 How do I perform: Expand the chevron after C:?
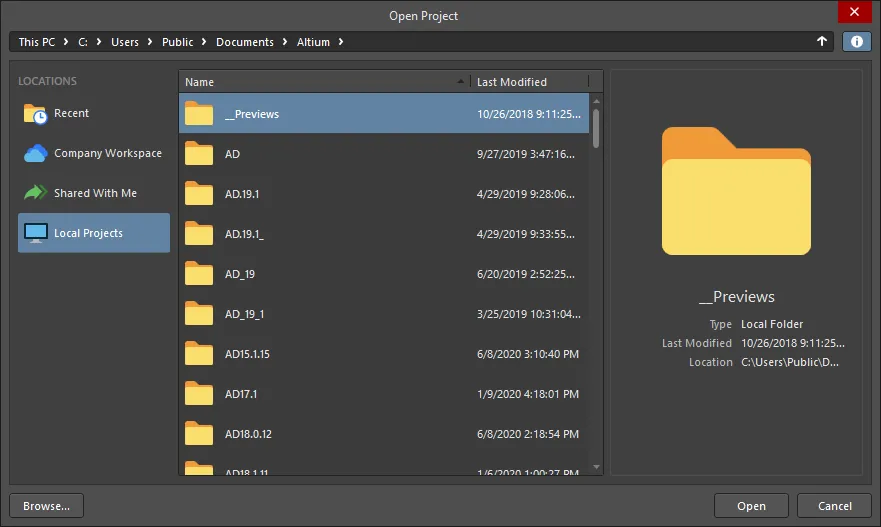[x=99, y=42]
